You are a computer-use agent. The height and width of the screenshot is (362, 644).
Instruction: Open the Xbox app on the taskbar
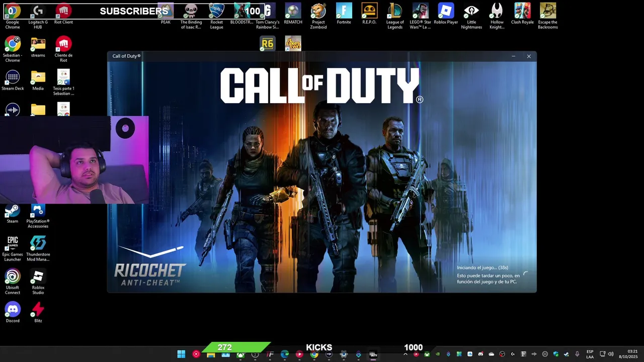click(240, 354)
